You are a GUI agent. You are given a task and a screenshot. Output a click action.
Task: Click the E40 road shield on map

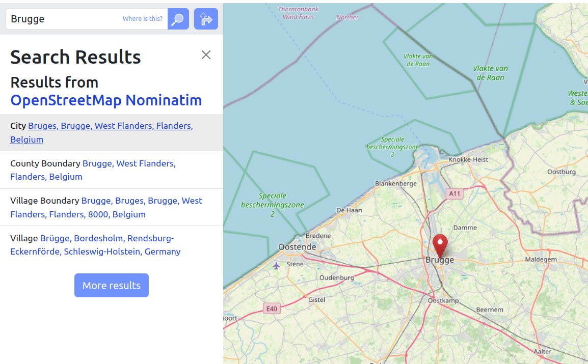click(x=272, y=309)
